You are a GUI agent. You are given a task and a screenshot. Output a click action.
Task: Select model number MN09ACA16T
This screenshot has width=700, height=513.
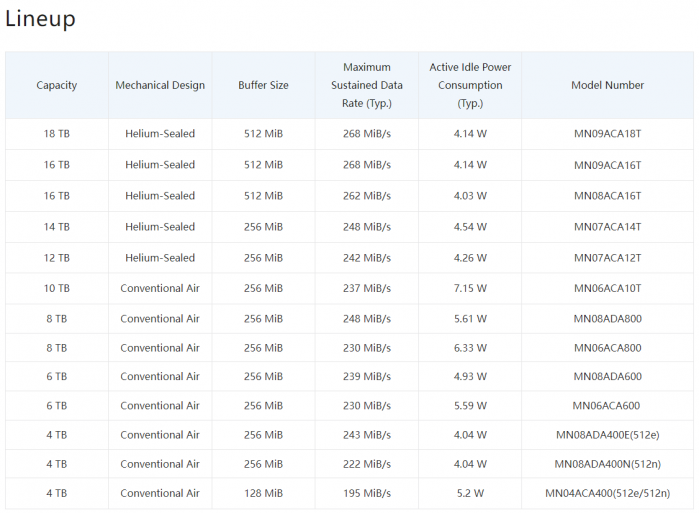[x=608, y=165]
